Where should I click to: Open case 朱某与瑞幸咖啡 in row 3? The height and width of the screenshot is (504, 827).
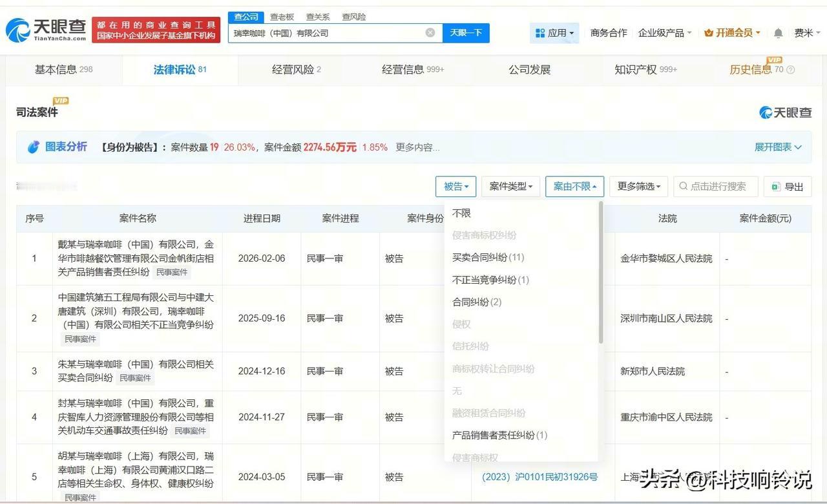click(136, 371)
